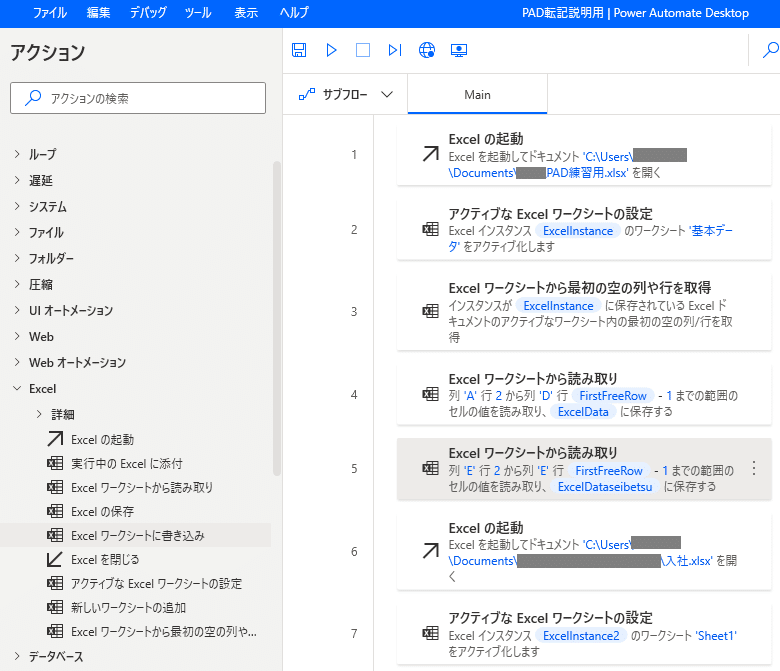Expand the 圧縮 action group
This screenshot has width=780, height=671.
pos(17,284)
